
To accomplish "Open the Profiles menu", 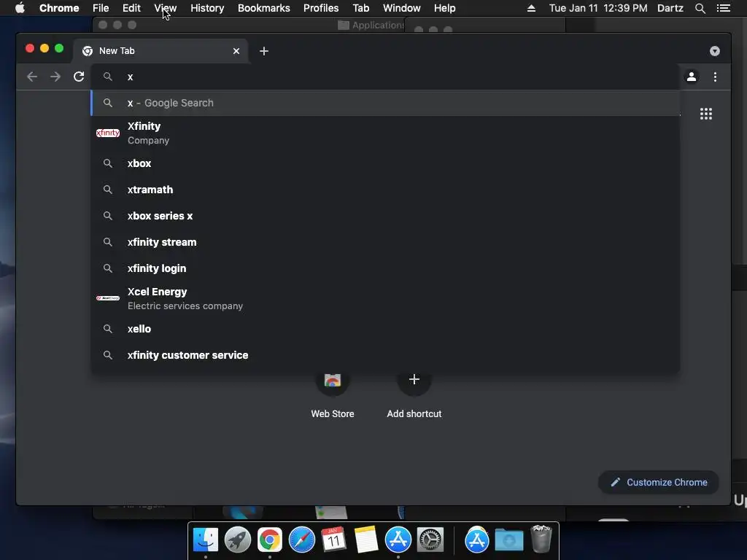I will [321, 8].
